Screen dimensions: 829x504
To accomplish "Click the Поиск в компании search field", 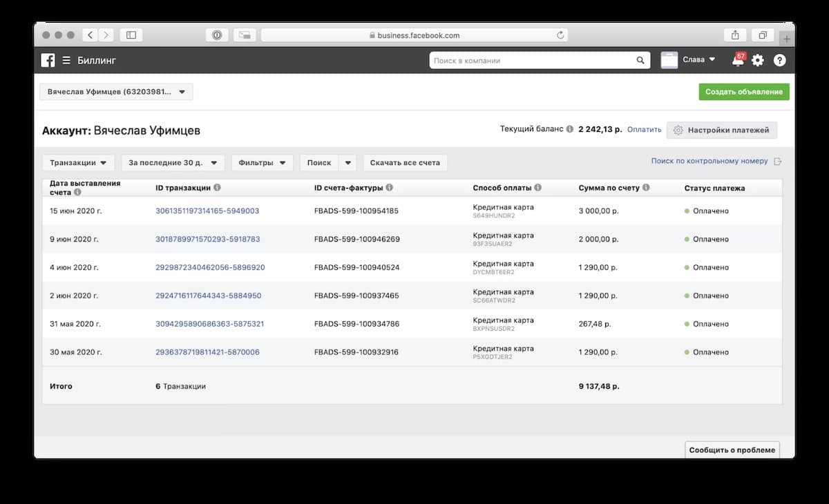I will click(x=532, y=61).
